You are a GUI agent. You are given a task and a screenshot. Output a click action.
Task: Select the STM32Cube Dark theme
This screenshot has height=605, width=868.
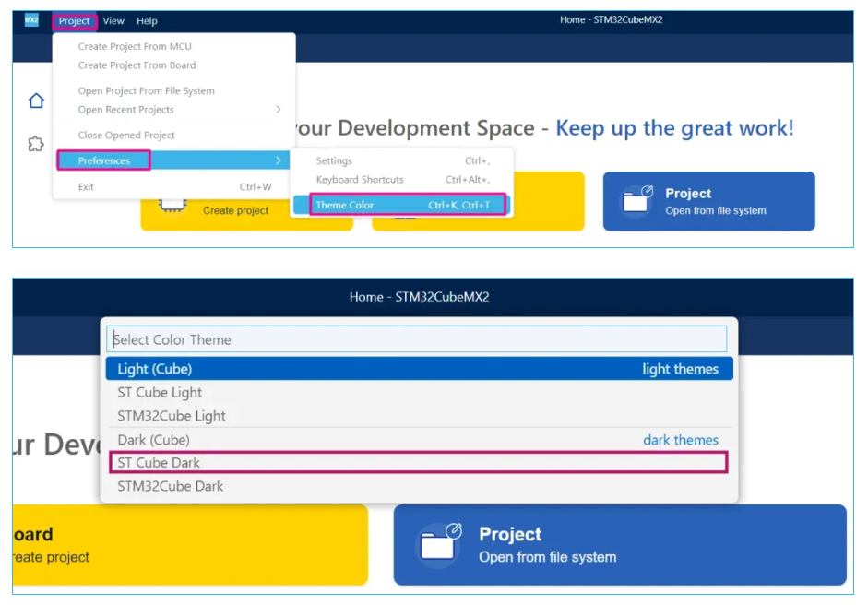pos(419,486)
